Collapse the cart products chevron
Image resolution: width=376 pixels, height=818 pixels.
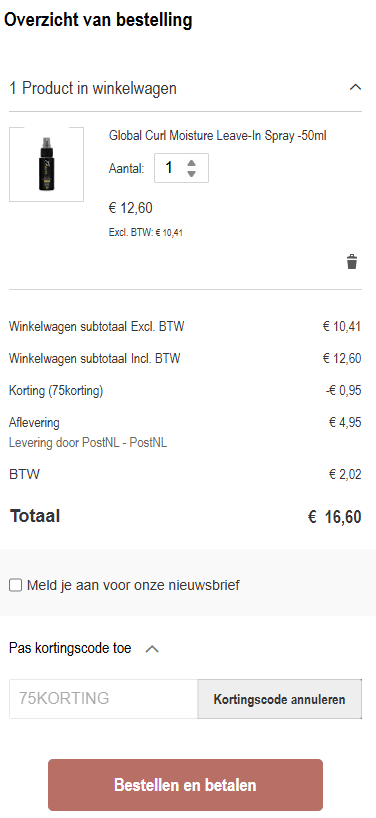355,87
